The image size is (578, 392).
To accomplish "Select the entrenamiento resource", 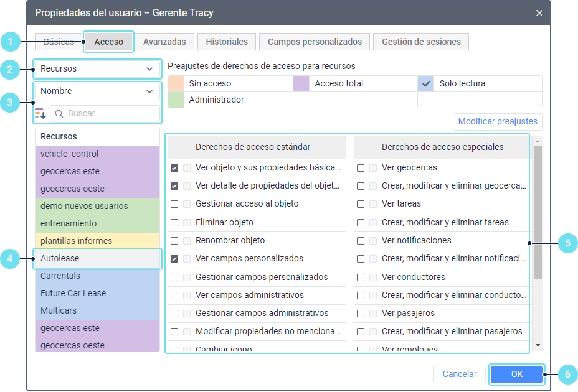I will pos(97,223).
